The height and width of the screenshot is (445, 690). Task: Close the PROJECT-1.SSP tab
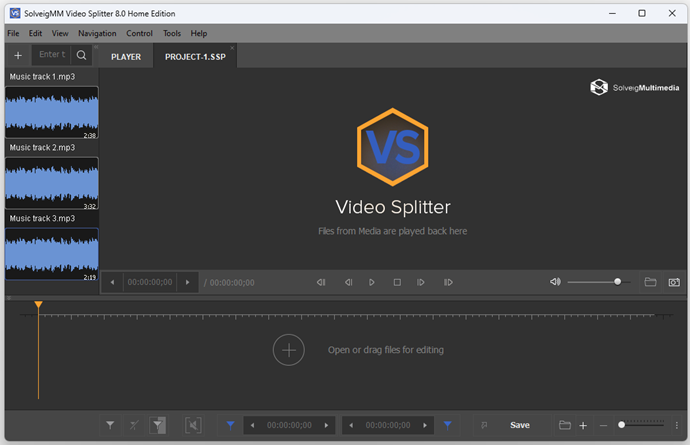tap(232, 48)
